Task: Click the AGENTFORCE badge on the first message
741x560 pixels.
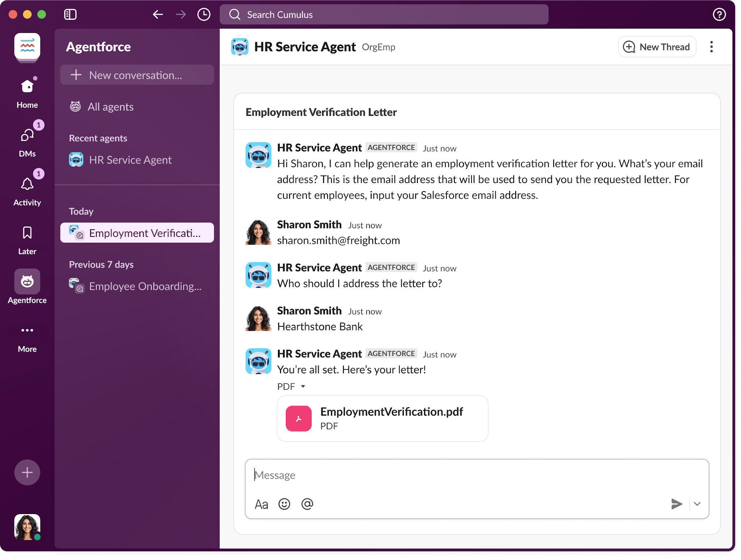Action: point(391,147)
